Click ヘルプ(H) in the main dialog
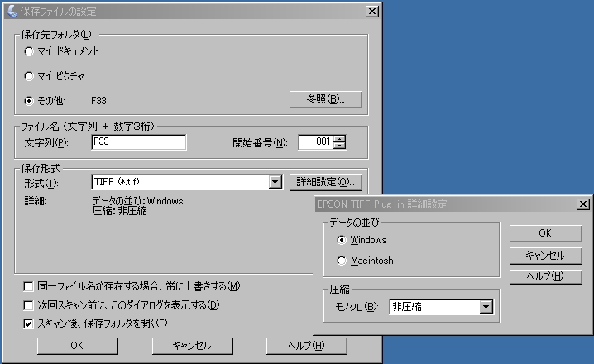 [x=306, y=346]
